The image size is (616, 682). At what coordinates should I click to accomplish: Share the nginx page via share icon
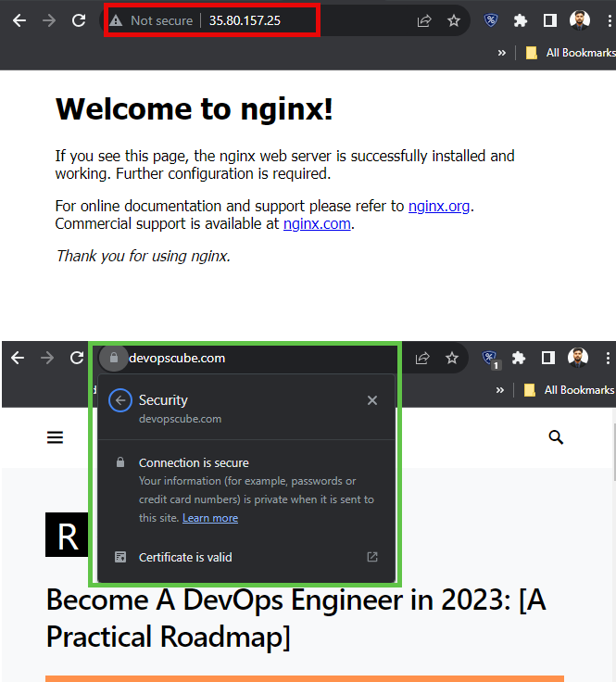point(424,20)
